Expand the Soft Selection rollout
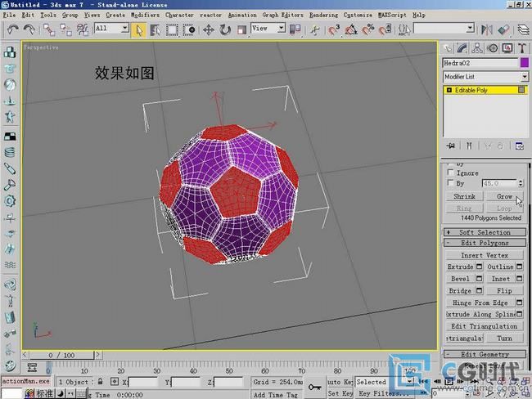 point(485,232)
